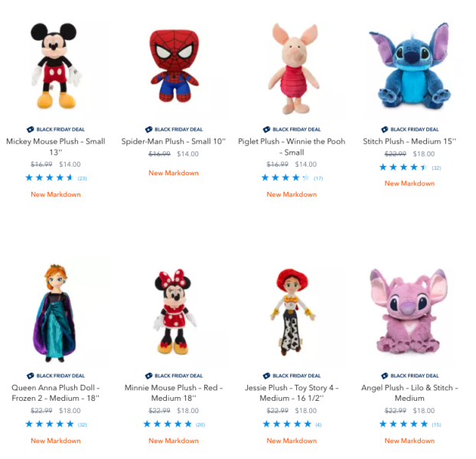The width and height of the screenshot is (476, 459).
Task: Open Mickey Mouse Plush – Small 13'' title
Action: (x=55, y=147)
